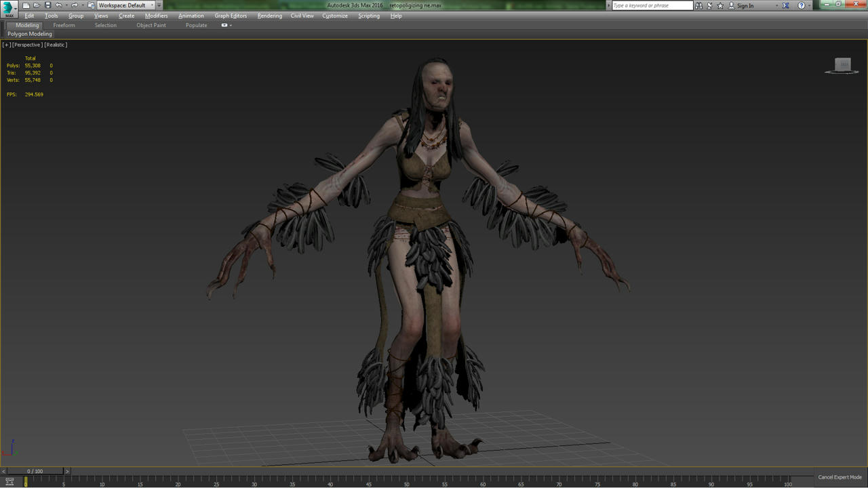Save the scene with the floppy disk icon

point(47,5)
